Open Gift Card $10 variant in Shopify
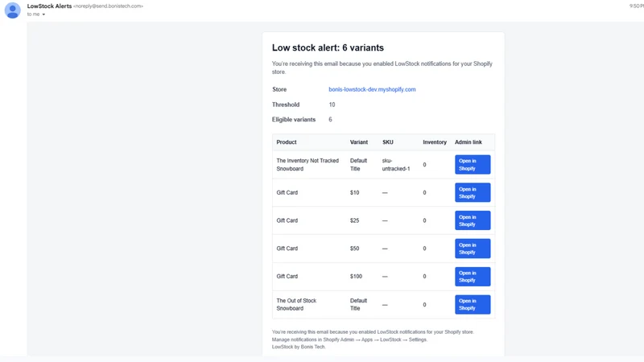The width and height of the screenshot is (644, 362). tap(473, 192)
